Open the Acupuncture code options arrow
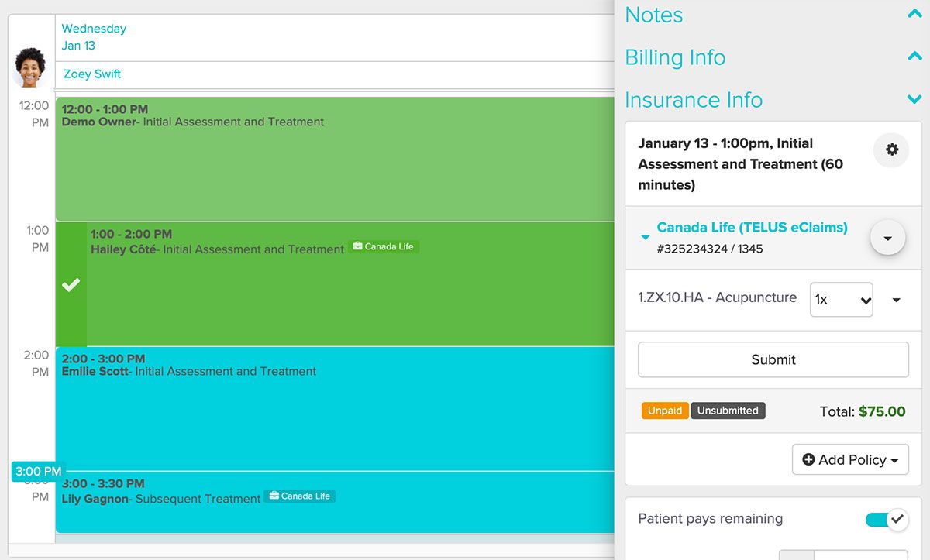This screenshot has height=560, width=930. (x=896, y=300)
